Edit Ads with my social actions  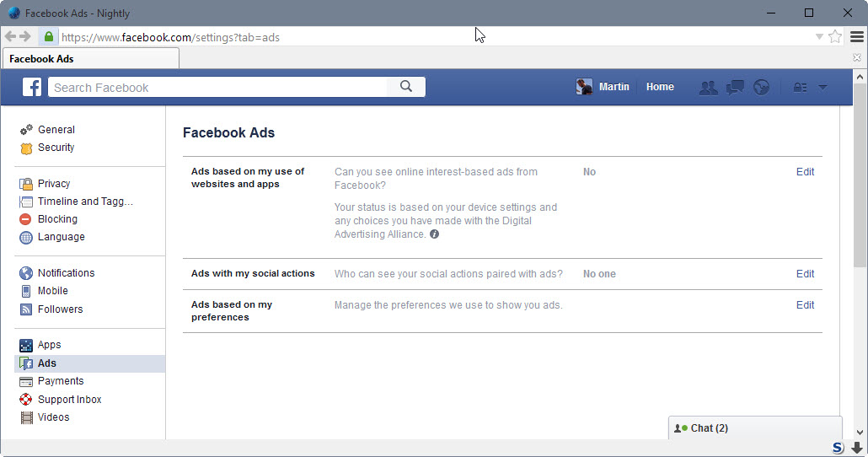805,274
